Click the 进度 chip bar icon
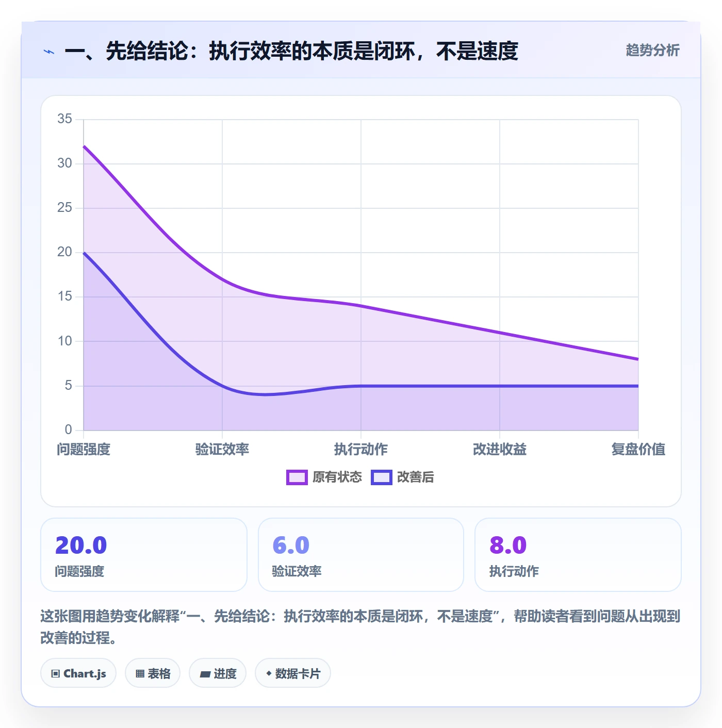Screen dimensions: 722x728 [205, 674]
